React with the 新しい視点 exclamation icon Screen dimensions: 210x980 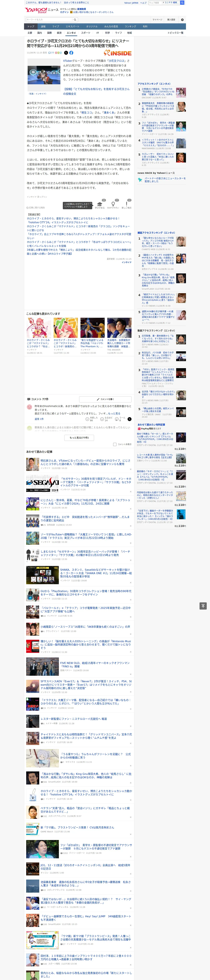(x=127, y=204)
